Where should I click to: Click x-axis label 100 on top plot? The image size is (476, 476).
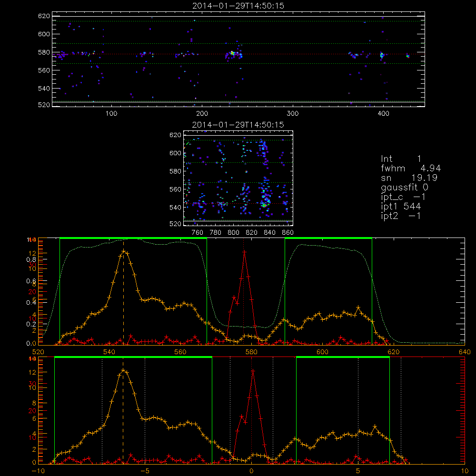(111, 114)
